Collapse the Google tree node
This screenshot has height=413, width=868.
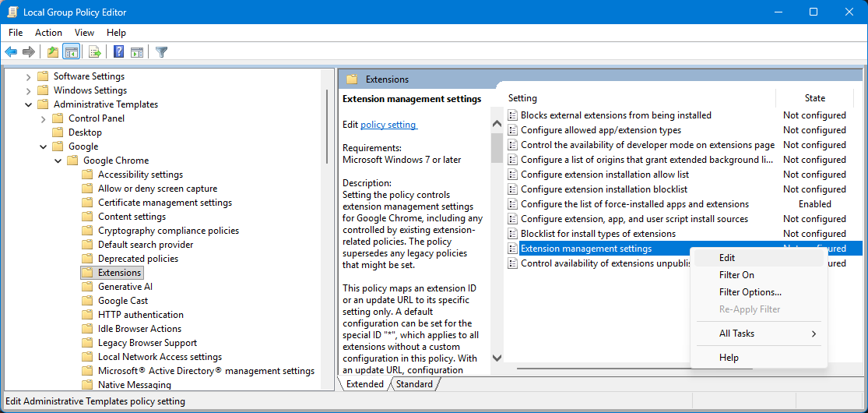click(43, 146)
